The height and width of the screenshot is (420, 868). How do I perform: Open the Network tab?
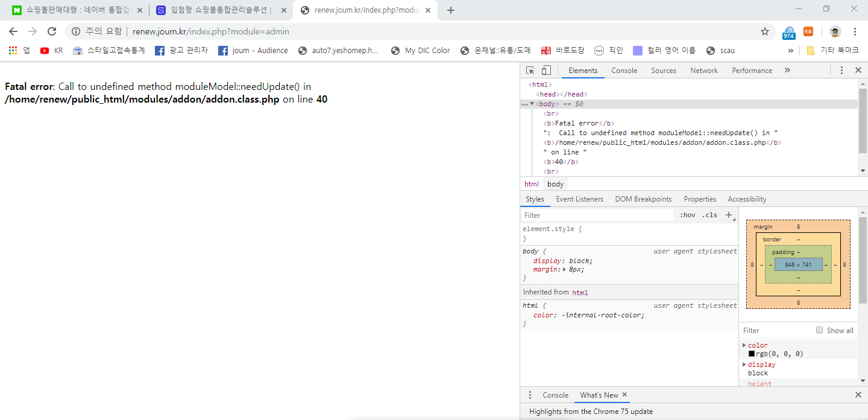[704, 71]
